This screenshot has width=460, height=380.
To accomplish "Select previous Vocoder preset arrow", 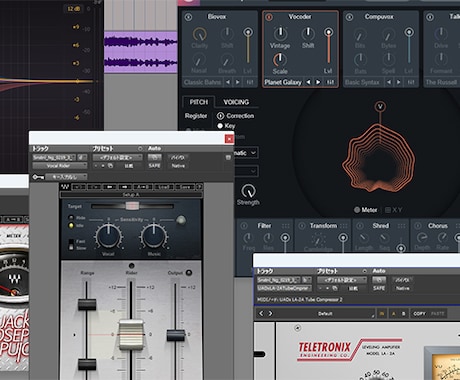I will click(308, 82).
